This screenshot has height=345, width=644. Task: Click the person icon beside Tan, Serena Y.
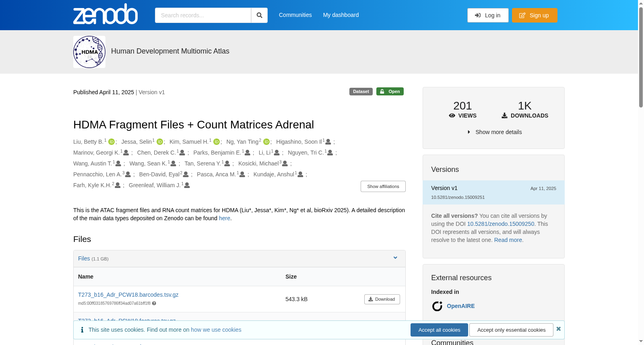click(227, 163)
